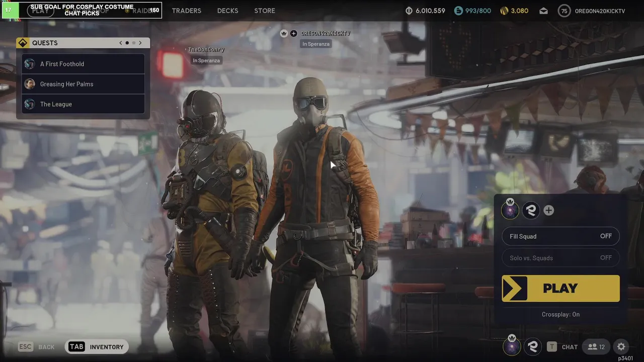Screen dimensions: 644x362
Task: Select OREGON420KICKTV nameplate above character
Action: click(x=326, y=33)
